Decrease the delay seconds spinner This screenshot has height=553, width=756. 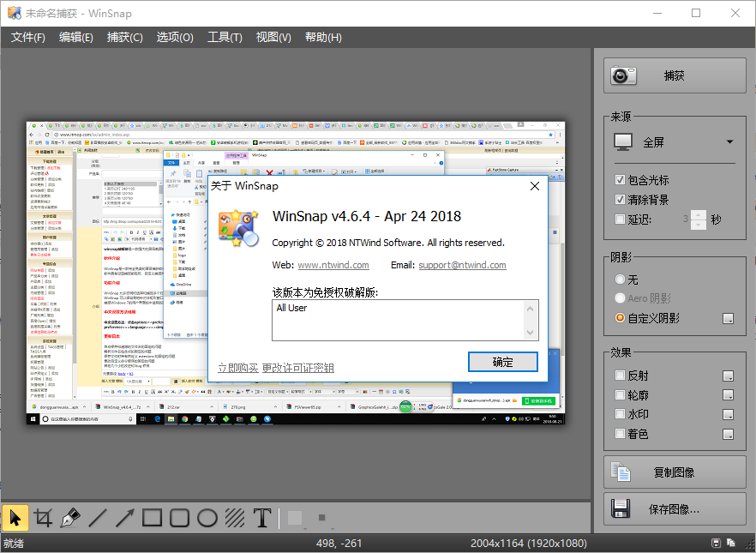[x=699, y=225]
